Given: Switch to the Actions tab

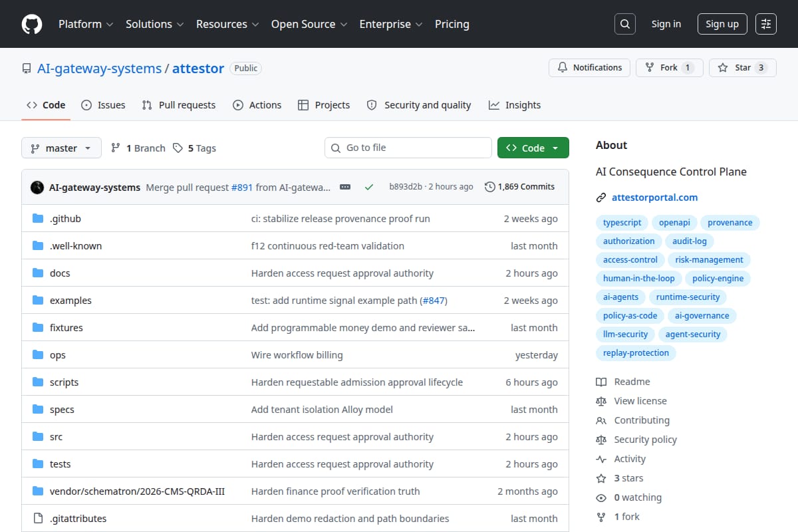Looking at the screenshot, I should click(x=257, y=105).
